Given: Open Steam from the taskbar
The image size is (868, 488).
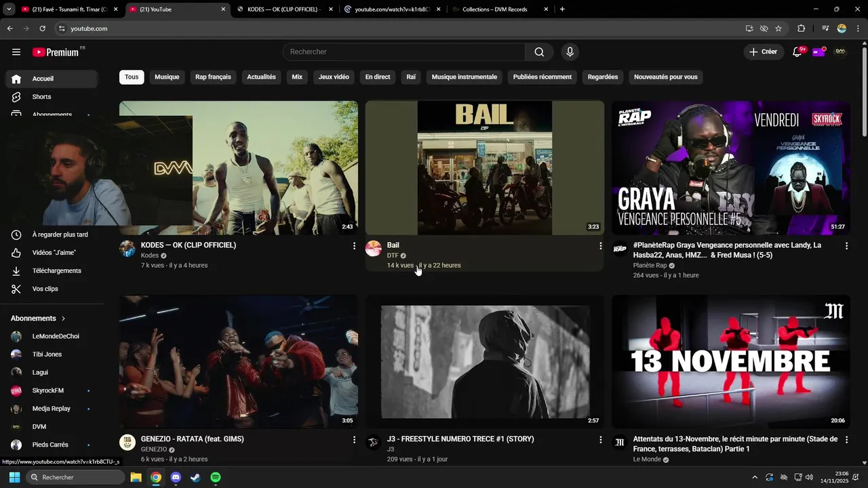Looking at the screenshot, I should pos(195,477).
